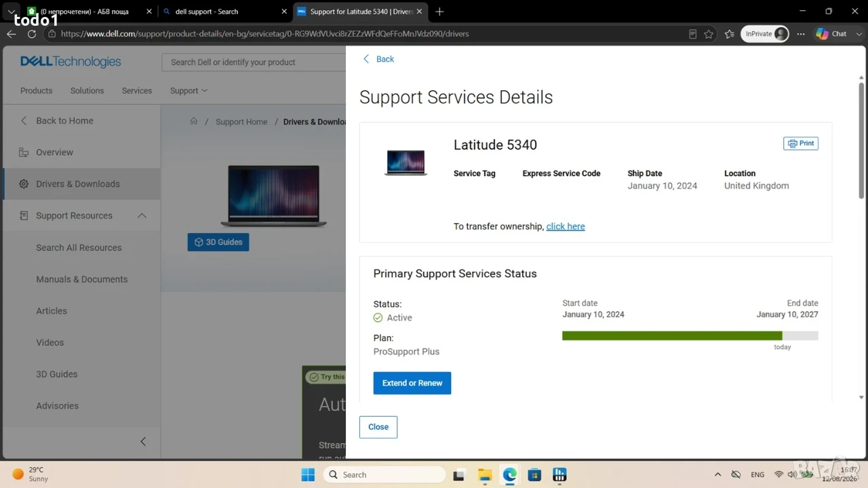Image resolution: width=868 pixels, height=488 pixels.
Task: Open the Products menu
Action: 36,91
